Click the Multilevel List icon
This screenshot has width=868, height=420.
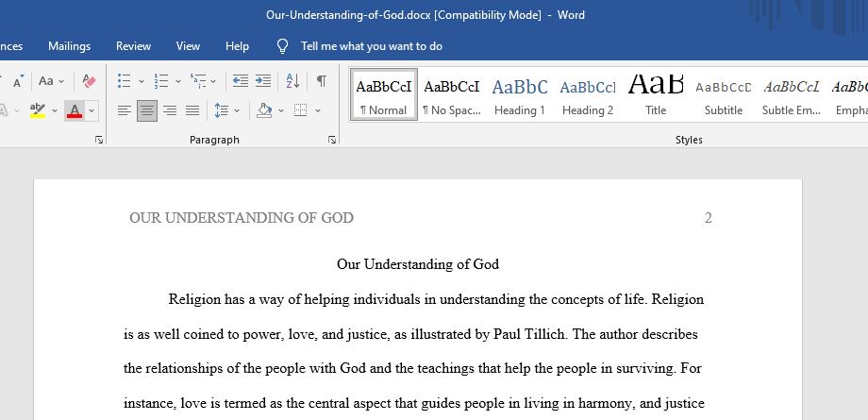[197, 81]
